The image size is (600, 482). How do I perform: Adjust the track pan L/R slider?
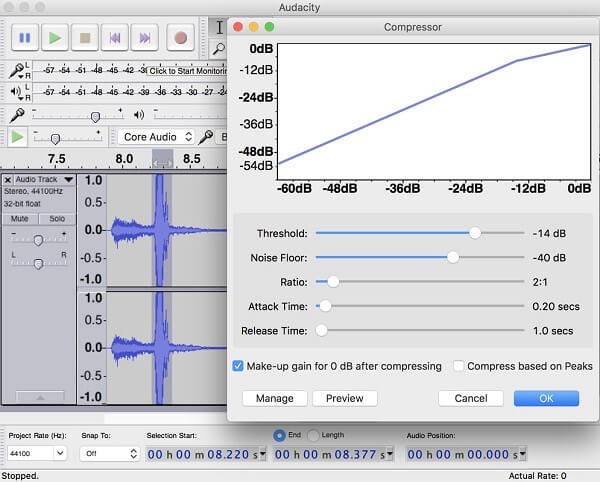pos(38,264)
